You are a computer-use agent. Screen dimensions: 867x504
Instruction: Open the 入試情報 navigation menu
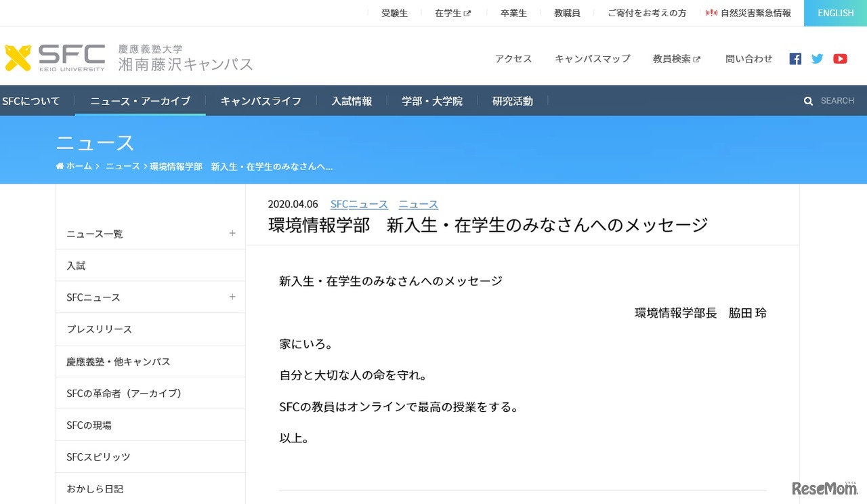[352, 100]
